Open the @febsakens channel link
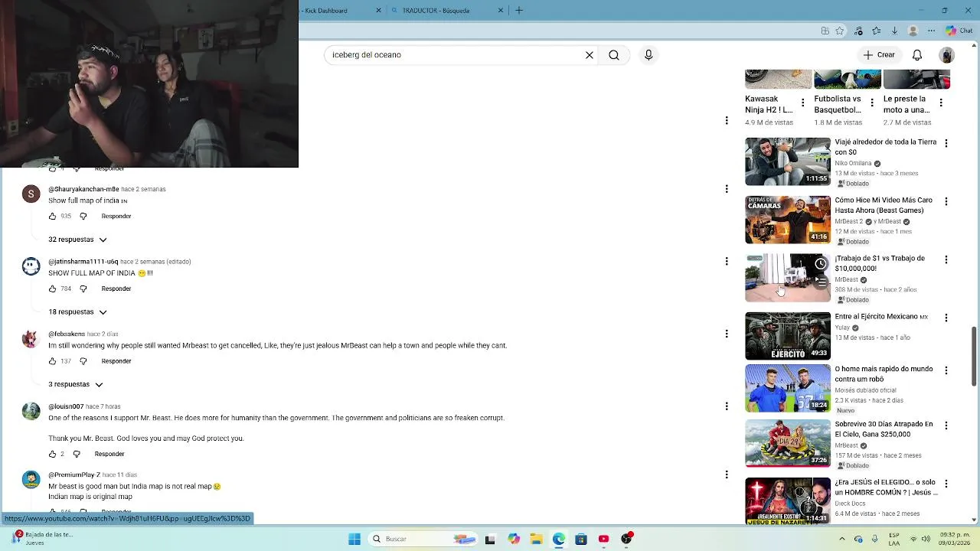Viewport: 980px width, 551px height. (x=67, y=334)
